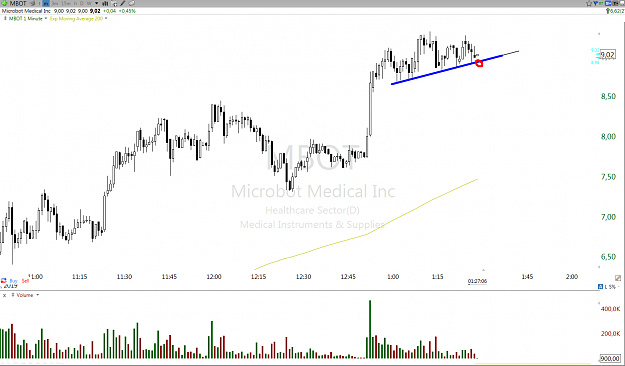Click the 200,0K volume axis label

[610, 334]
